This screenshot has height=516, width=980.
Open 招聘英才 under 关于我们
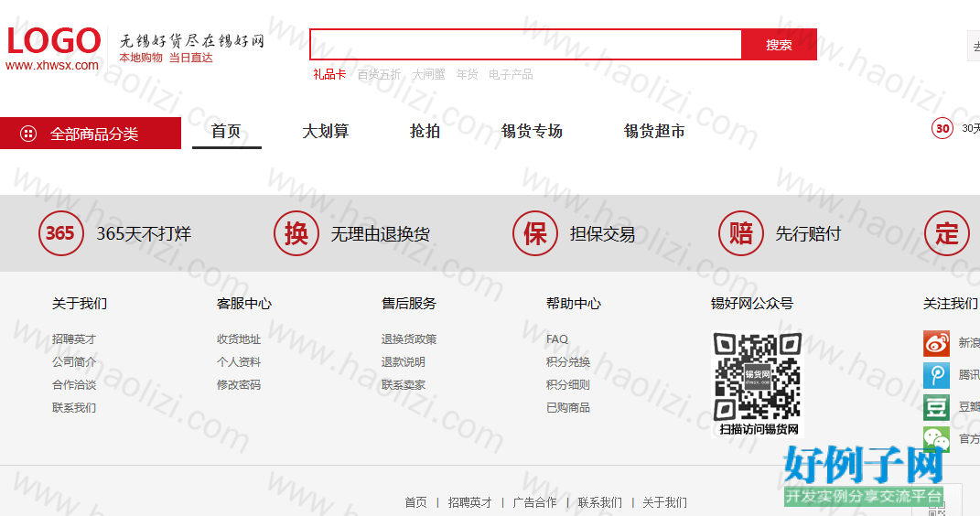pyautogui.click(x=74, y=339)
